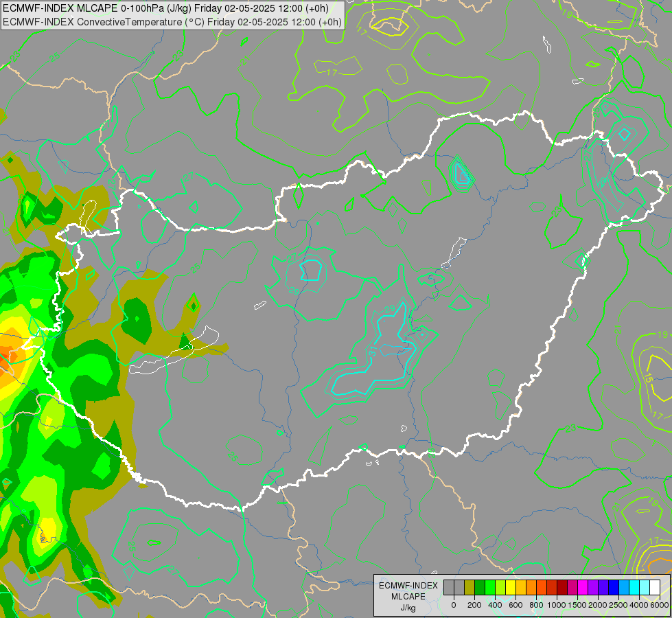Click the '1500' legend tick label

(577, 605)
